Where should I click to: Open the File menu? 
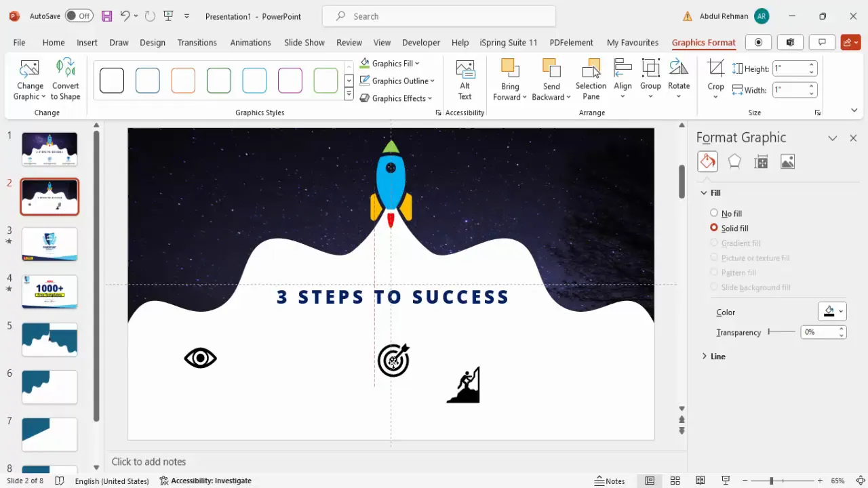coord(19,42)
